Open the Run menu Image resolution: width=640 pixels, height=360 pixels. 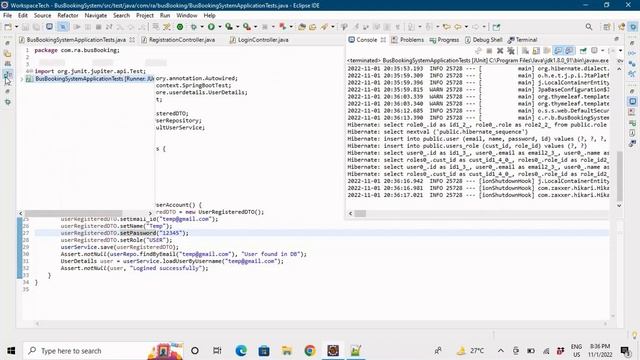pyautogui.click(x=165, y=16)
